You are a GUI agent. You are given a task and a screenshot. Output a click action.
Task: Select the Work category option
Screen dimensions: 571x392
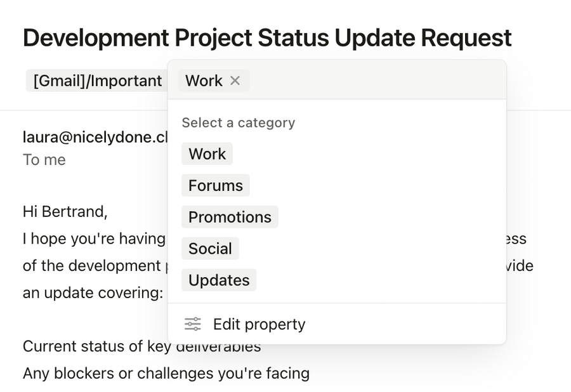(x=207, y=154)
